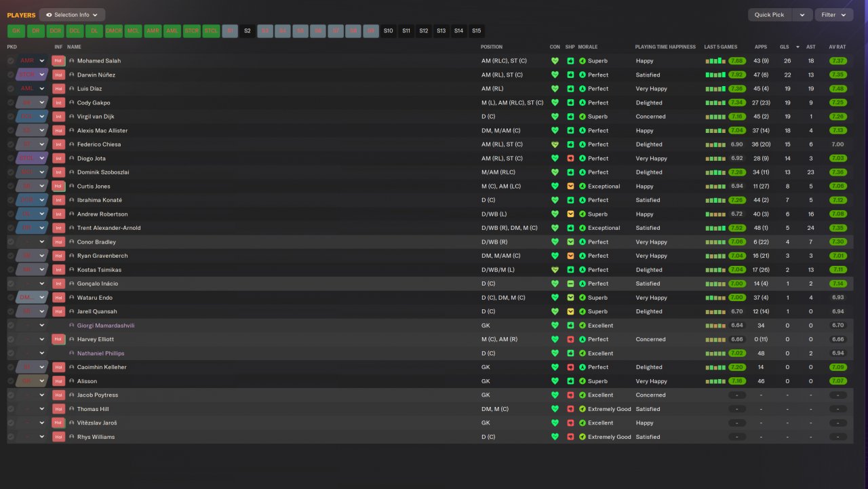Click the person icon beside Jarell Quansah's name

72,311
